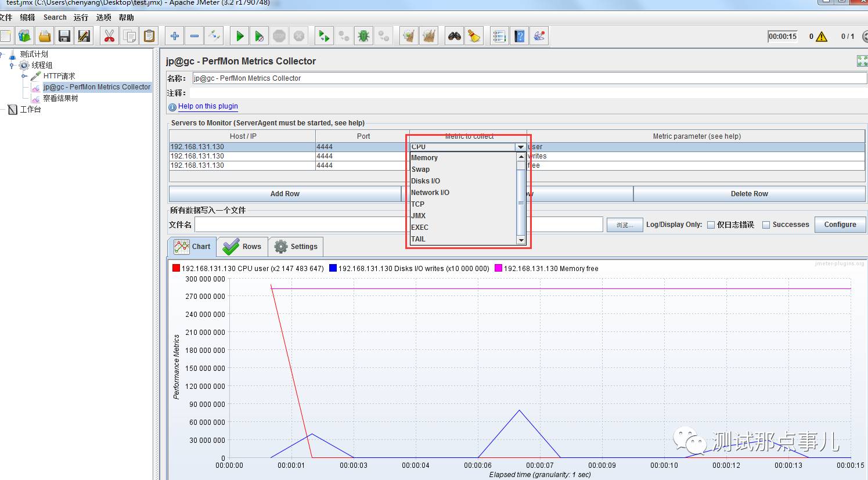This screenshot has height=480, width=868.
Task: Open the Search menu
Action: coord(55,17)
